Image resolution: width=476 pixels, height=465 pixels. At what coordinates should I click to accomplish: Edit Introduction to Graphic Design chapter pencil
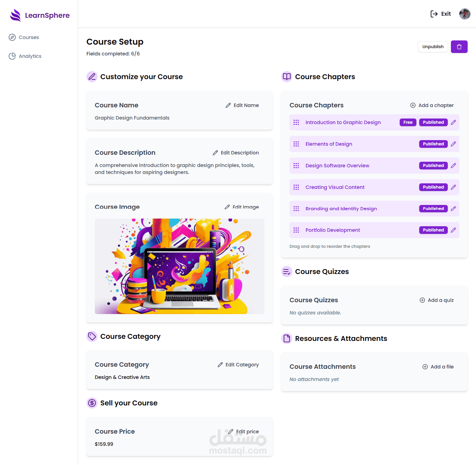tap(453, 122)
